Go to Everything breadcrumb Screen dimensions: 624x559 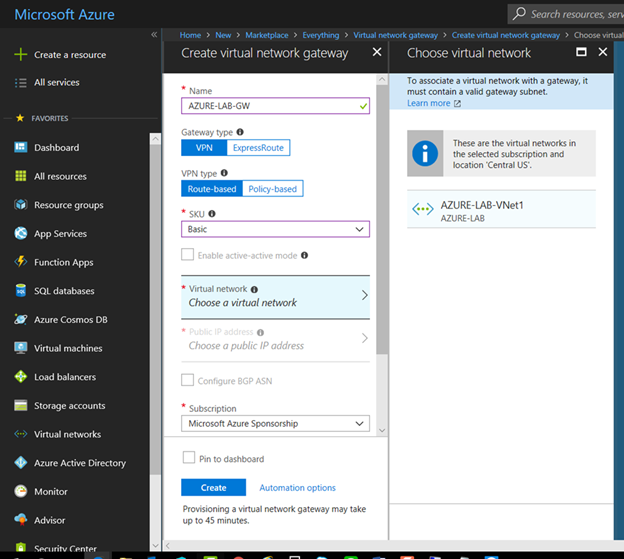point(321,35)
